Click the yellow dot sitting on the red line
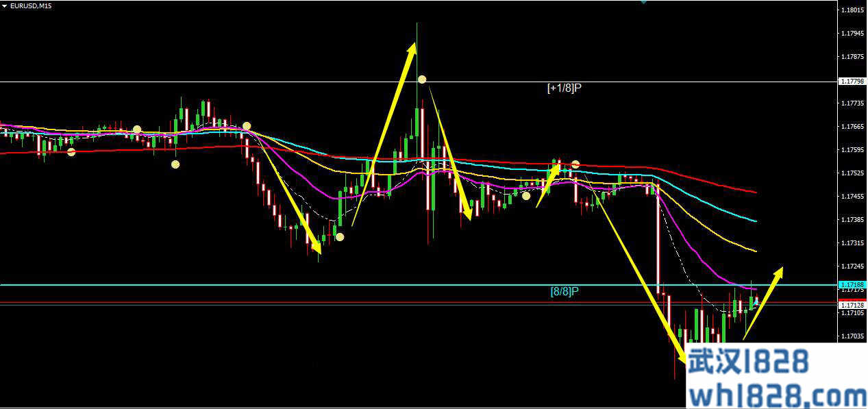The height and width of the screenshot is (409, 868). (71, 151)
